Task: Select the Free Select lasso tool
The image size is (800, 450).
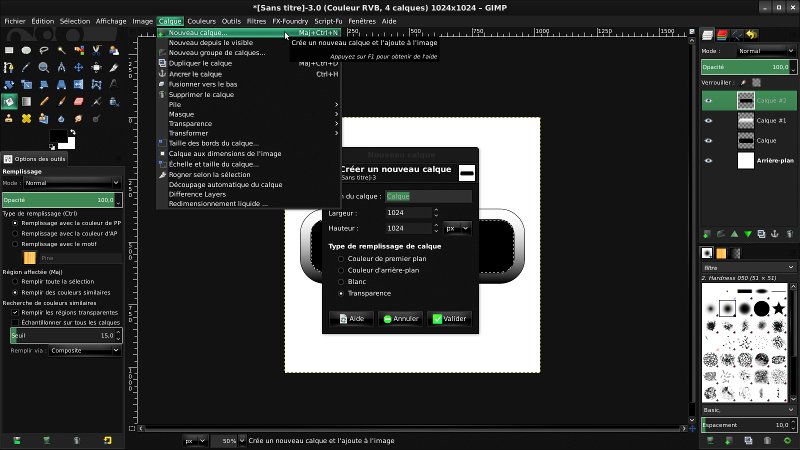Action: click(x=44, y=50)
